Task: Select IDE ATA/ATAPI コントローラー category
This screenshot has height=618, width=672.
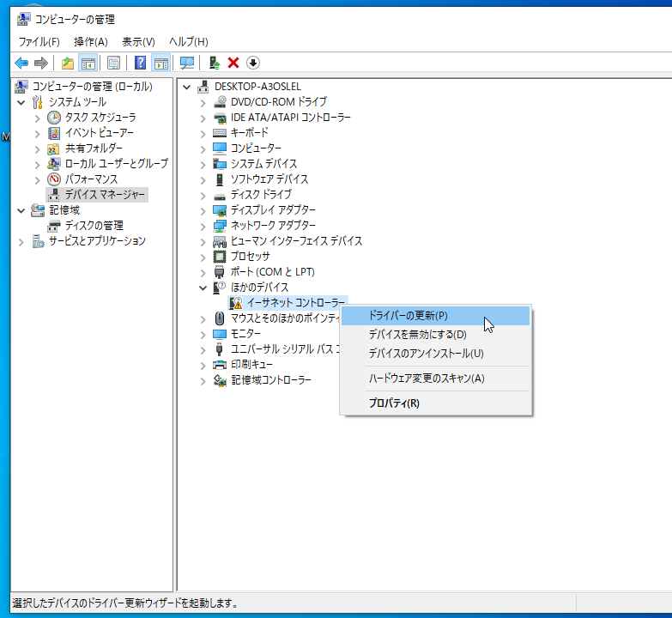Action: point(291,118)
